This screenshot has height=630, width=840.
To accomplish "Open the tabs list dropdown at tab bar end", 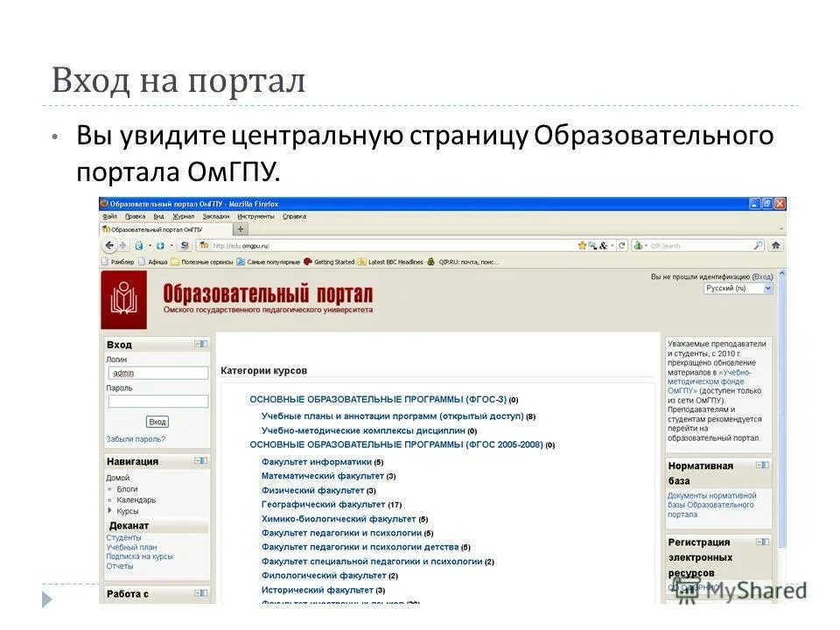I will pos(781,229).
